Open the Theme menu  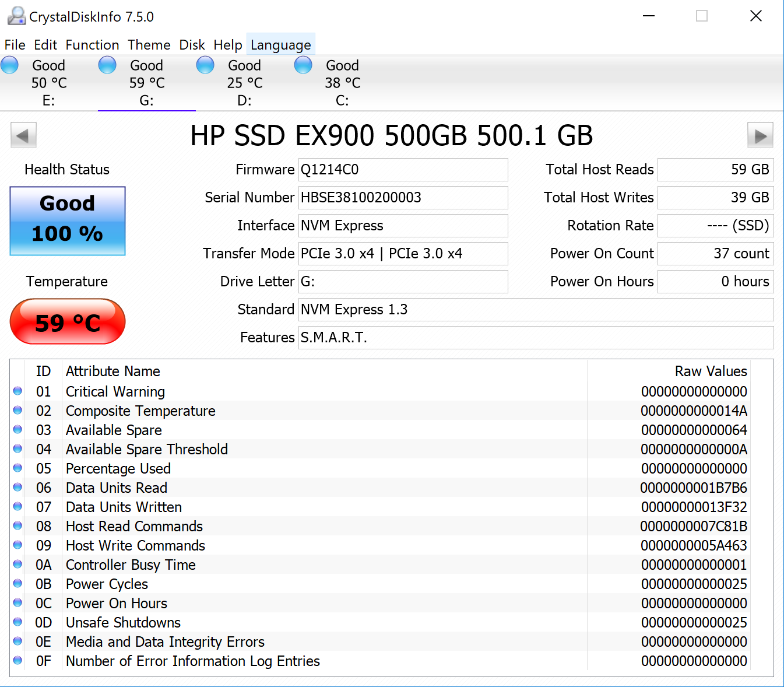[x=149, y=45]
